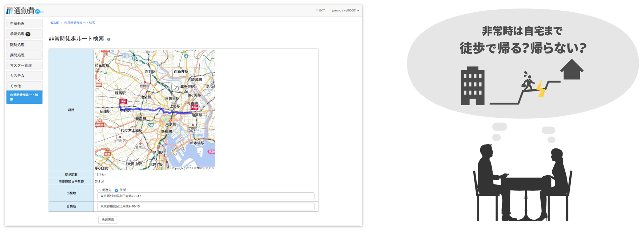Click the Start flag marker on map
This screenshot has width=644, height=232.
pyautogui.click(x=123, y=101)
